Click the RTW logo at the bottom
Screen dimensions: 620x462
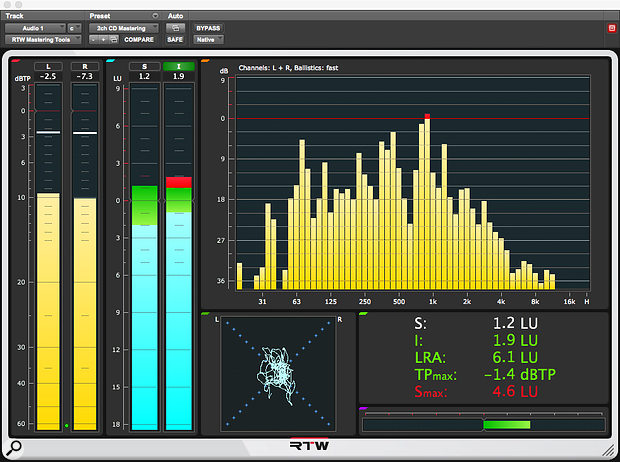pos(309,445)
